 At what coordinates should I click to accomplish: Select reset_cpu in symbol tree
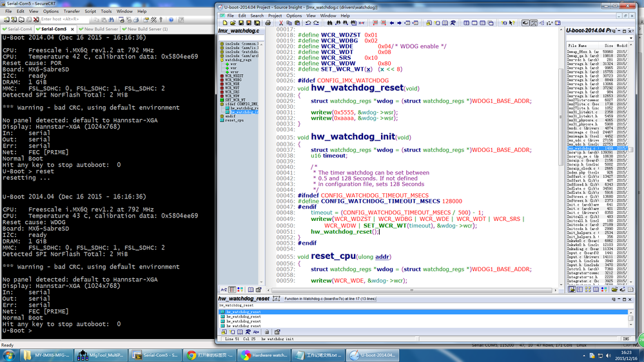234,120
